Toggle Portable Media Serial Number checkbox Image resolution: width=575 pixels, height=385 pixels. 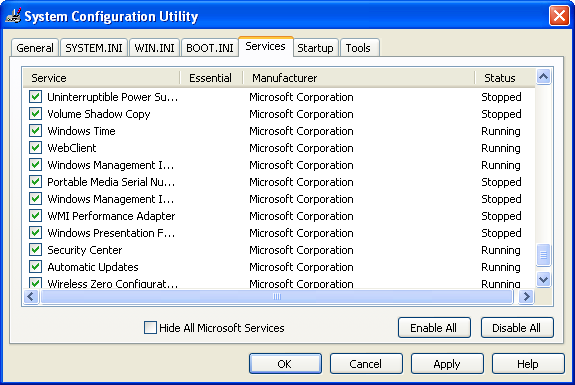pos(36,182)
